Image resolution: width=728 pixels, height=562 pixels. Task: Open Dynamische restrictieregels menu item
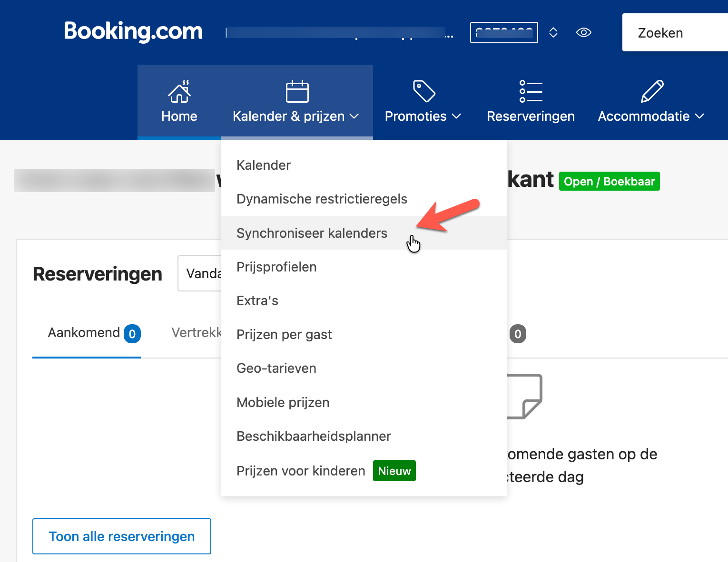click(x=364, y=199)
